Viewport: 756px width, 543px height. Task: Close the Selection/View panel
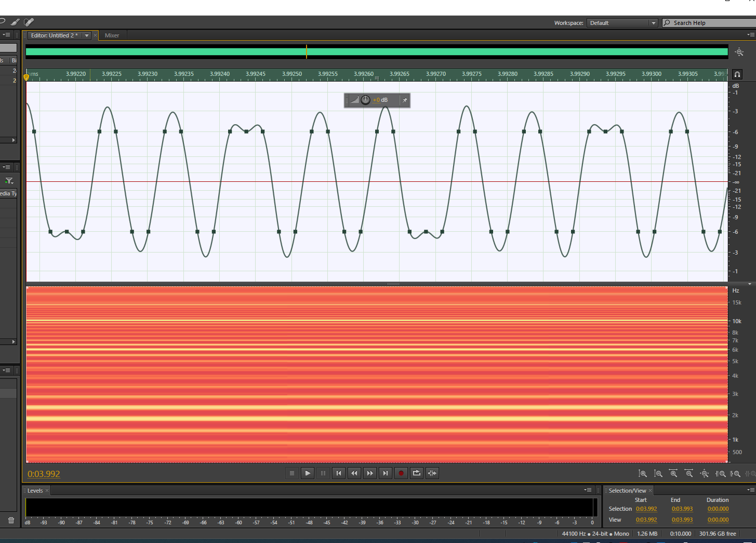pyautogui.click(x=650, y=491)
